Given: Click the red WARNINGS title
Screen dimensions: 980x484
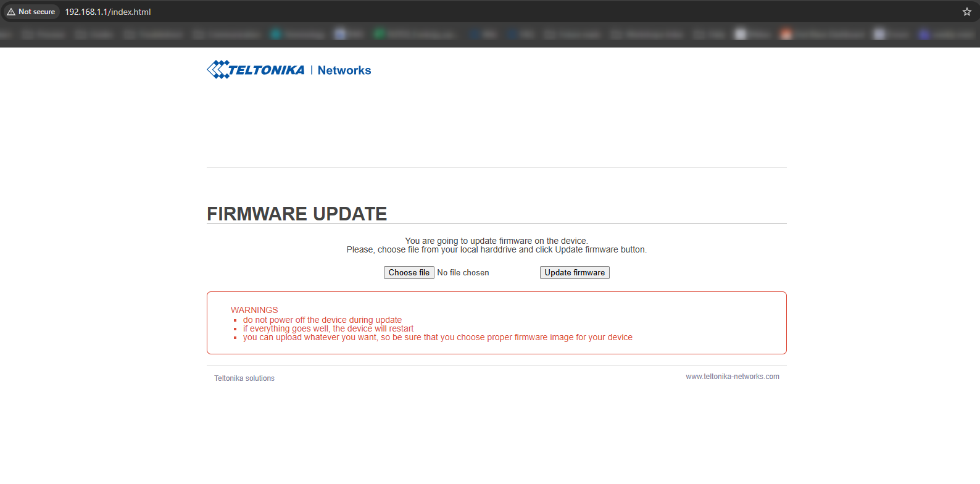Looking at the screenshot, I should pos(254,310).
